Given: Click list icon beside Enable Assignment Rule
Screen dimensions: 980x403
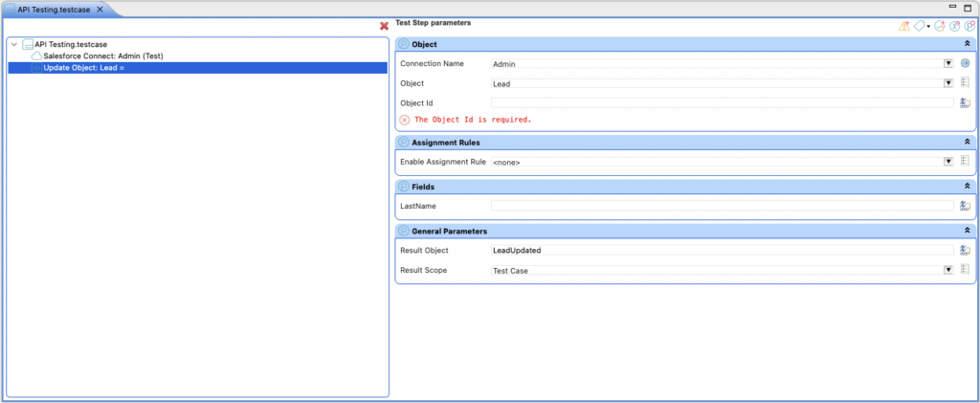Looking at the screenshot, I should click(965, 161).
